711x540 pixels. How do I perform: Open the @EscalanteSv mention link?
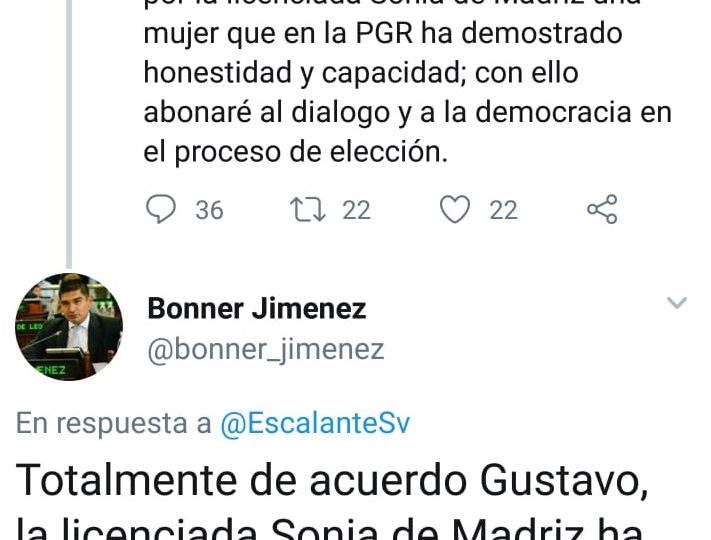tap(315, 423)
